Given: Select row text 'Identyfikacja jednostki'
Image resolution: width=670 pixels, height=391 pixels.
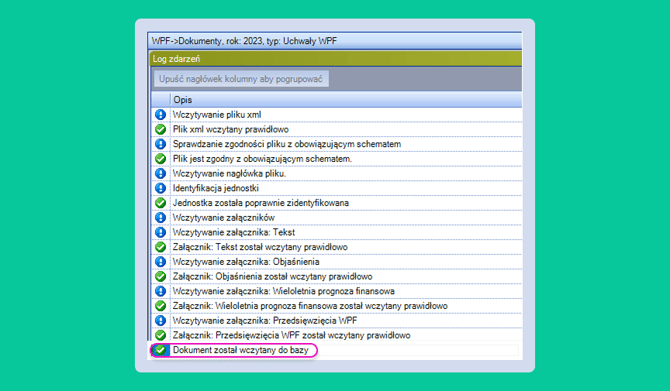Looking at the screenshot, I should tap(215, 188).
